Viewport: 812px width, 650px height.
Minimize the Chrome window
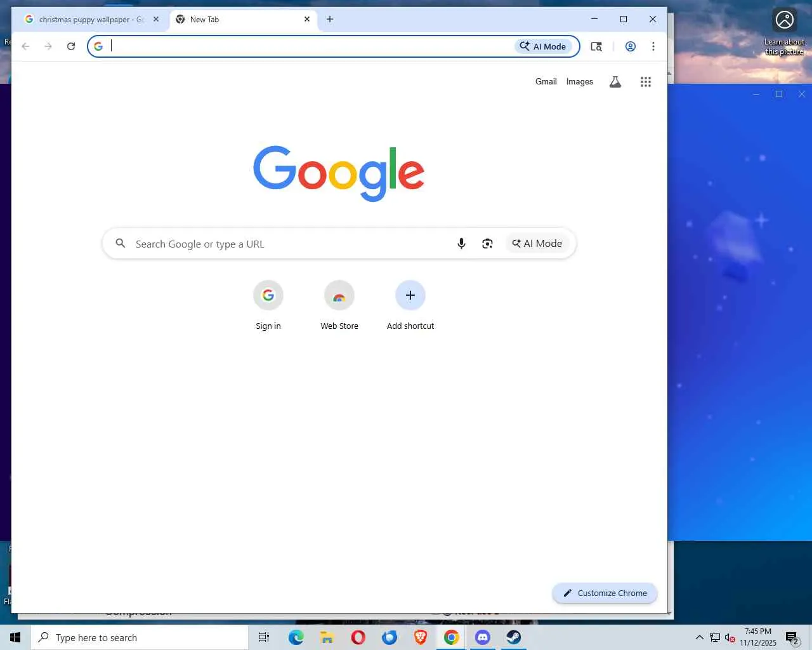(594, 19)
